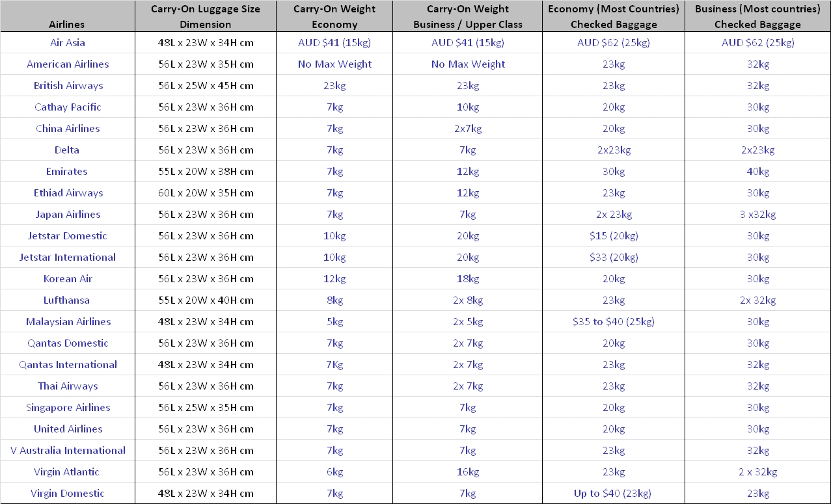Select the Economy Checked Baggage column header

click(x=614, y=17)
